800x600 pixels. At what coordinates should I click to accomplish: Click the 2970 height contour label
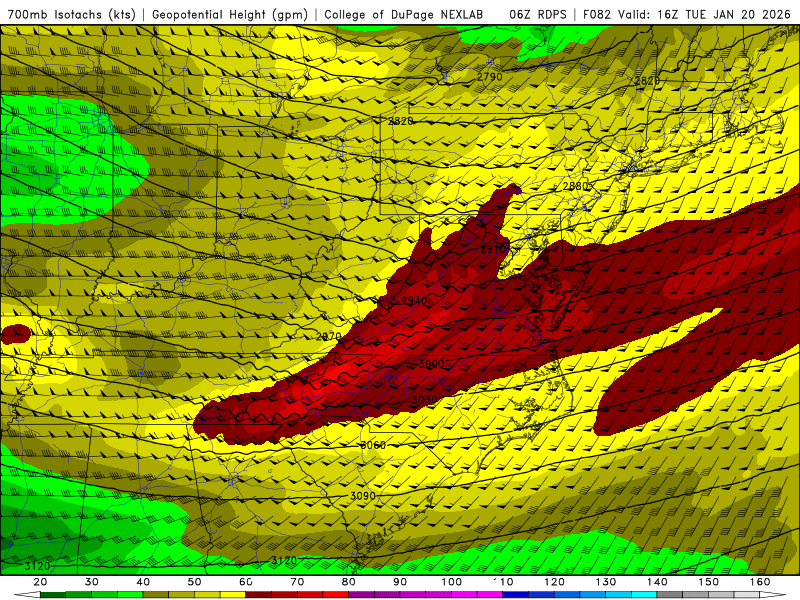click(x=329, y=337)
